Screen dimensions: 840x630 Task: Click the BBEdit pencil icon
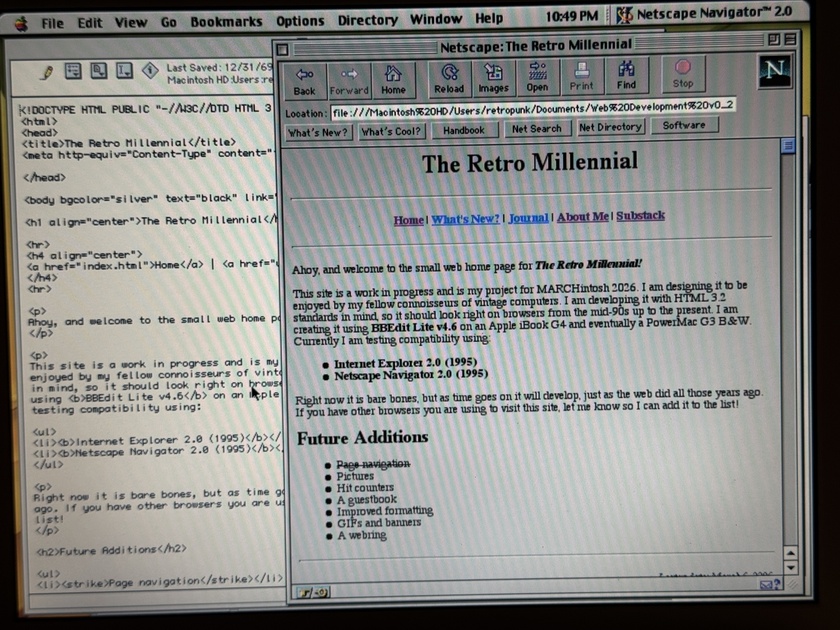click(x=46, y=71)
